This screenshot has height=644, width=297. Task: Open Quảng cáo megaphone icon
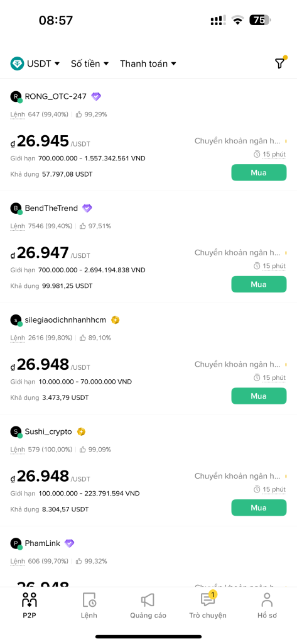[x=148, y=600]
